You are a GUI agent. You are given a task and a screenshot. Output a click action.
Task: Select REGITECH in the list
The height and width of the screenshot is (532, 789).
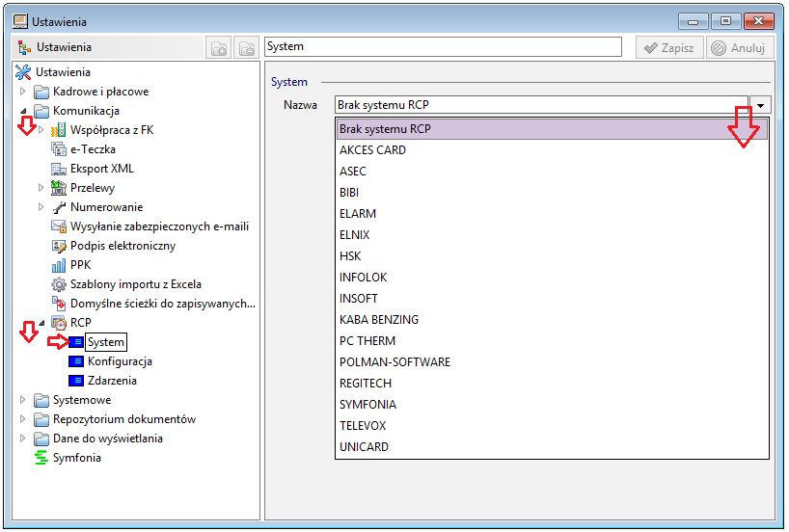click(552, 384)
